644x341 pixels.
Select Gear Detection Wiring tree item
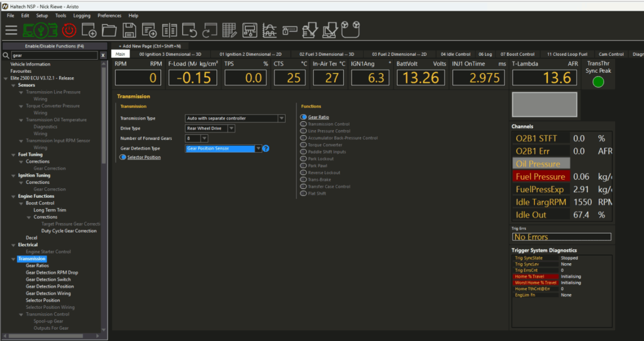pyautogui.click(x=48, y=293)
